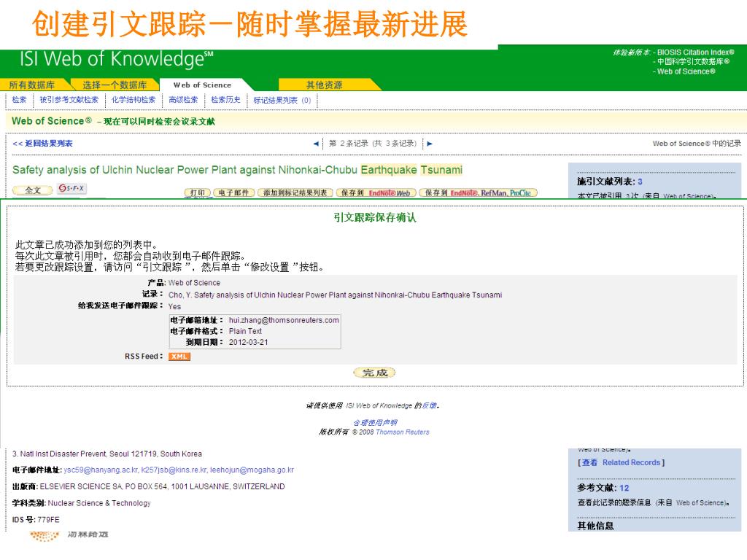Screen dimensions: 747x560
Task: Open the XML RSS feed icon
Action: (x=179, y=356)
